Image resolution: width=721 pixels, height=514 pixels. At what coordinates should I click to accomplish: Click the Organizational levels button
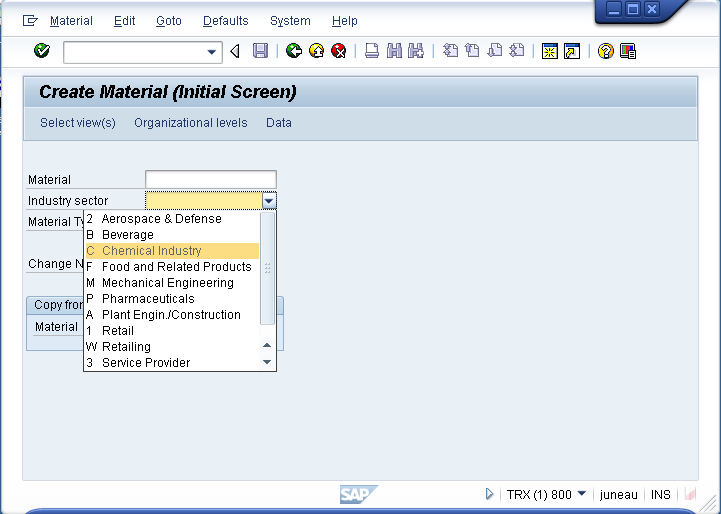(190, 123)
